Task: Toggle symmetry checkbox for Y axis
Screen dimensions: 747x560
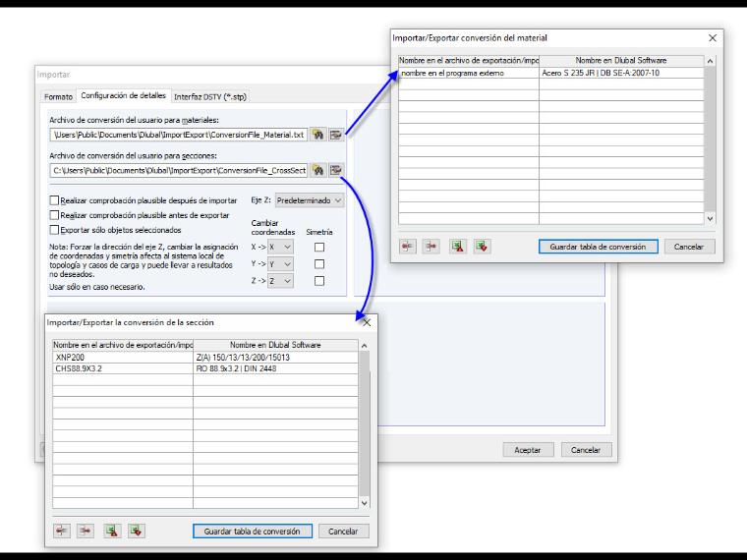Action: tap(319, 264)
